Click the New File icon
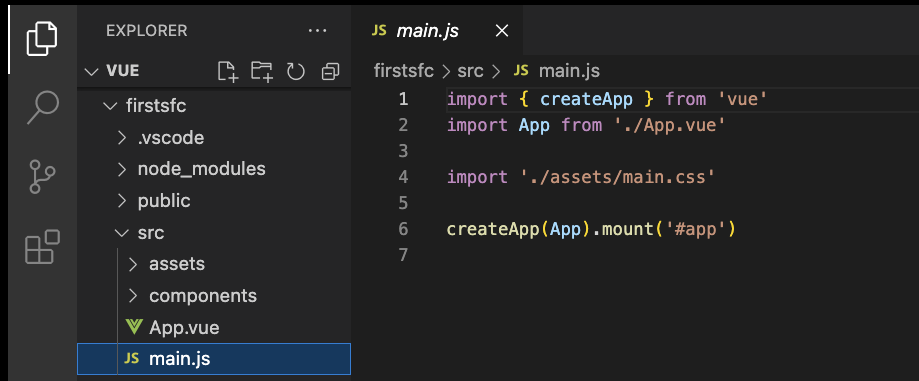The height and width of the screenshot is (381, 919). (227, 72)
